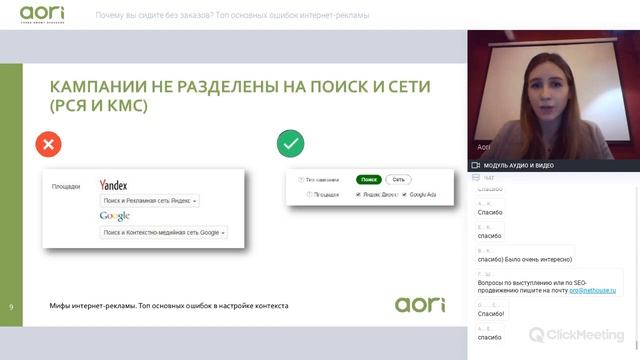Click the camera icon beside "Модуль аудио и видео"

tap(476, 165)
